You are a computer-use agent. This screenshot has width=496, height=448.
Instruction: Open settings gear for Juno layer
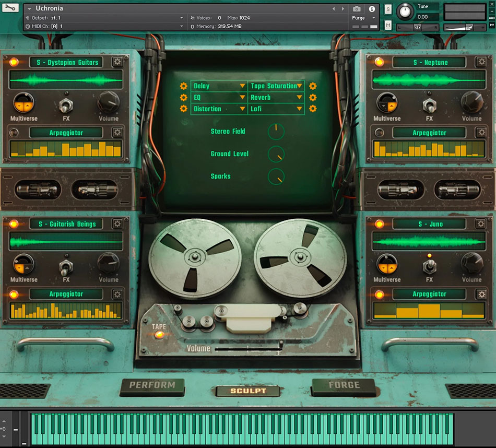481,223
